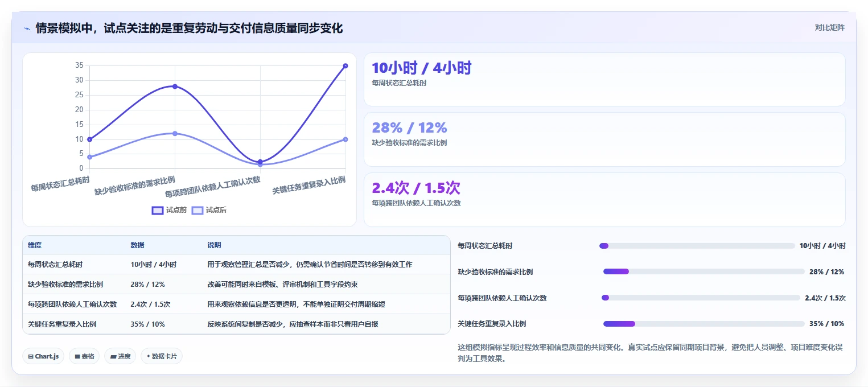Viewport: 868px width, 387px height.
Task: Click the 每周状态汇总耗时 cell in the table
Action: point(55,265)
